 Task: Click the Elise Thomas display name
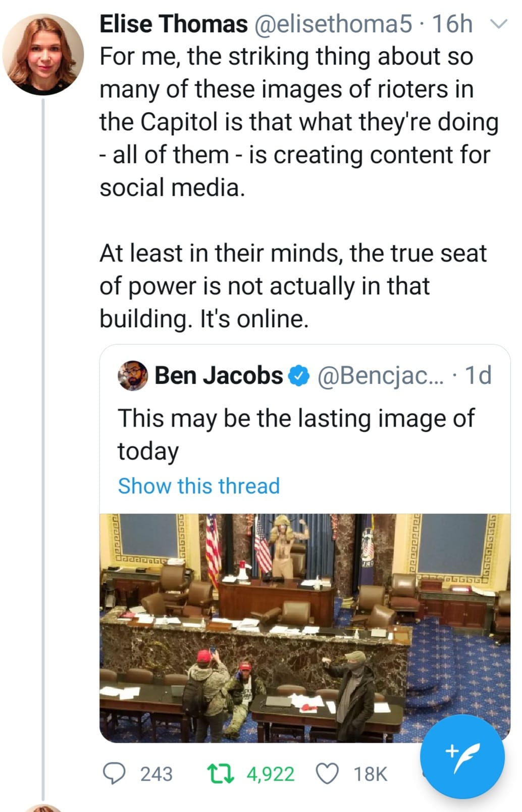pyautogui.click(x=174, y=24)
